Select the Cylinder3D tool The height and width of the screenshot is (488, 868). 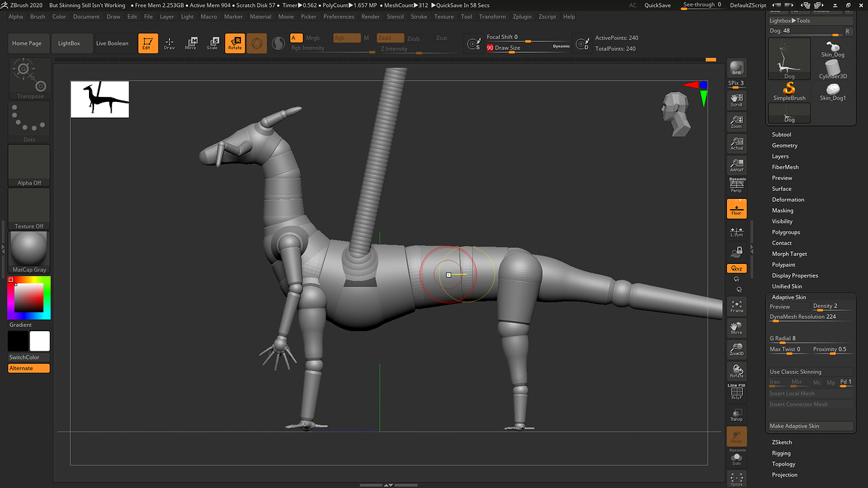point(833,69)
